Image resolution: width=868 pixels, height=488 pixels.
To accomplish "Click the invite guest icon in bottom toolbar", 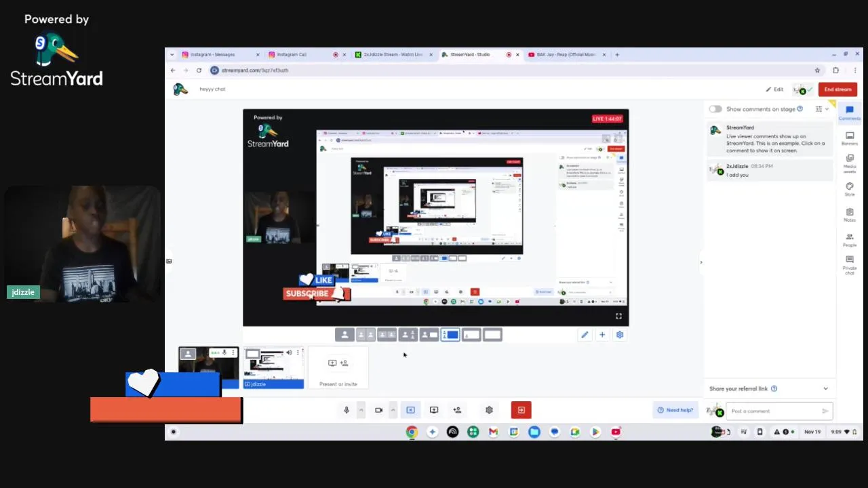I will pos(457,410).
